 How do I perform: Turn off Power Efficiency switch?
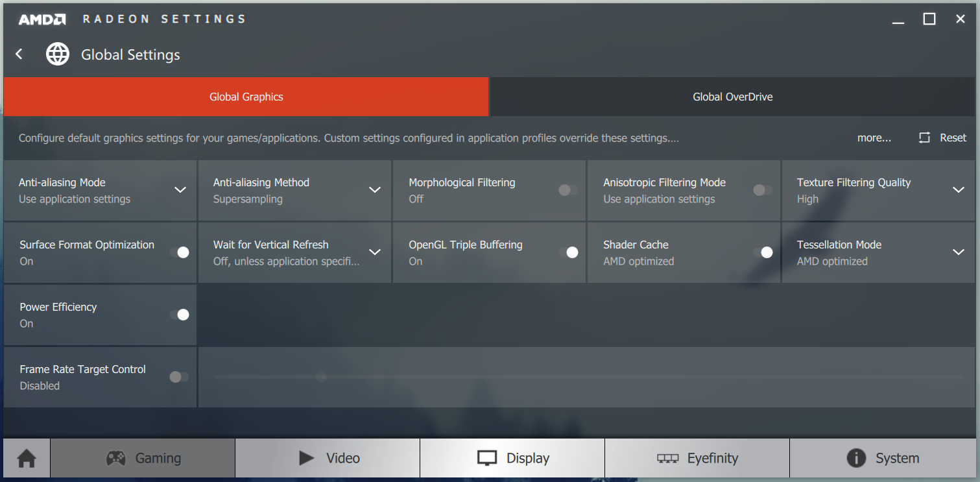[x=180, y=315]
